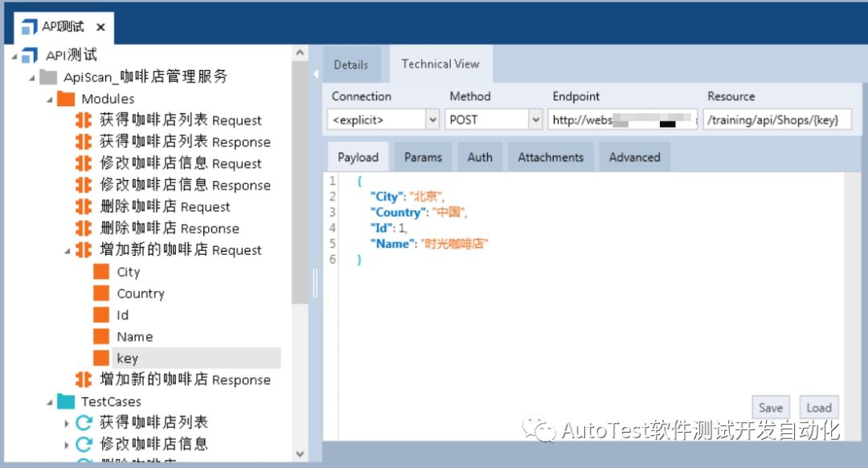Click the icon in the API测试 window tab

pyautogui.click(x=30, y=27)
